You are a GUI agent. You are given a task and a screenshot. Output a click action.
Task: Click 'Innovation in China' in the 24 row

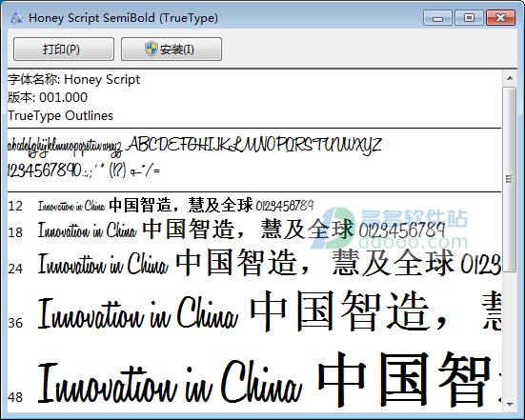(103, 264)
